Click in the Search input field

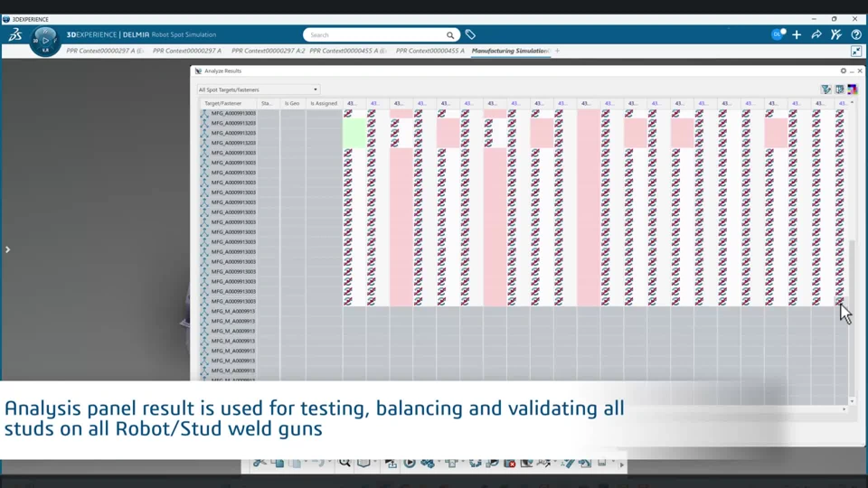[x=375, y=35]
